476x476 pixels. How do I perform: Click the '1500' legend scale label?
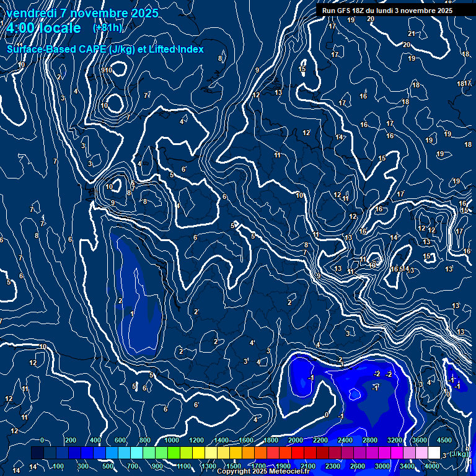pos(234,466)
